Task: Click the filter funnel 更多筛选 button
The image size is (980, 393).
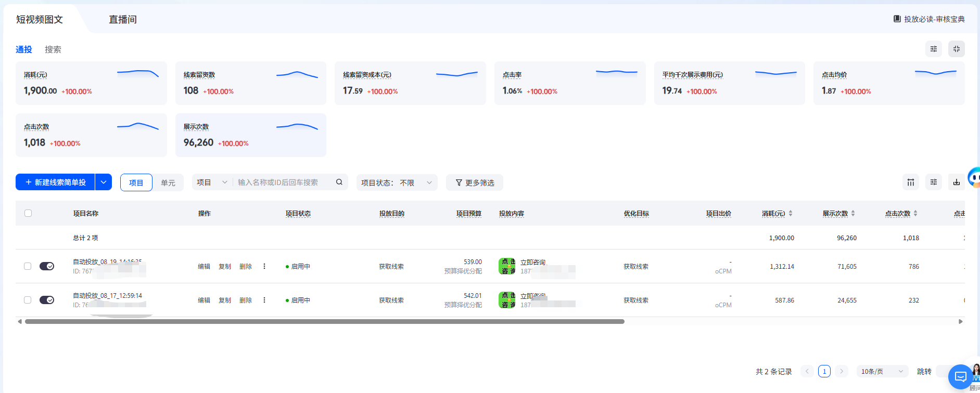Action: (475, 182)
